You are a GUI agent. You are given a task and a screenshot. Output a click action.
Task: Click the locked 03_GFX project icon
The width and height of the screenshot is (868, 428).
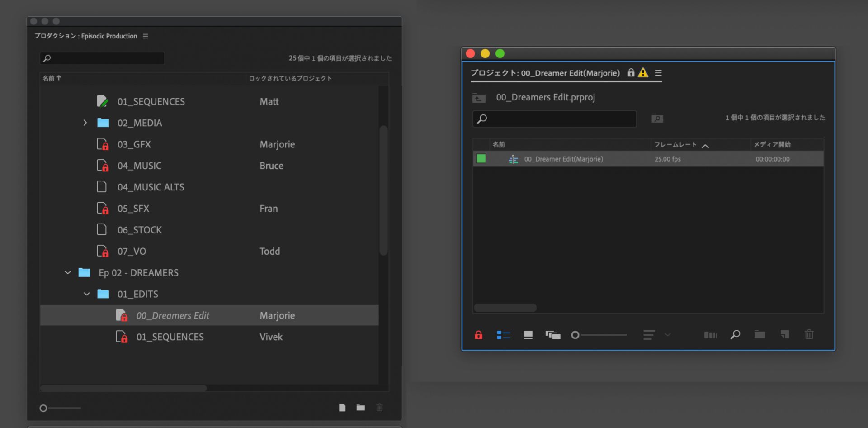(x=103, y=144)
